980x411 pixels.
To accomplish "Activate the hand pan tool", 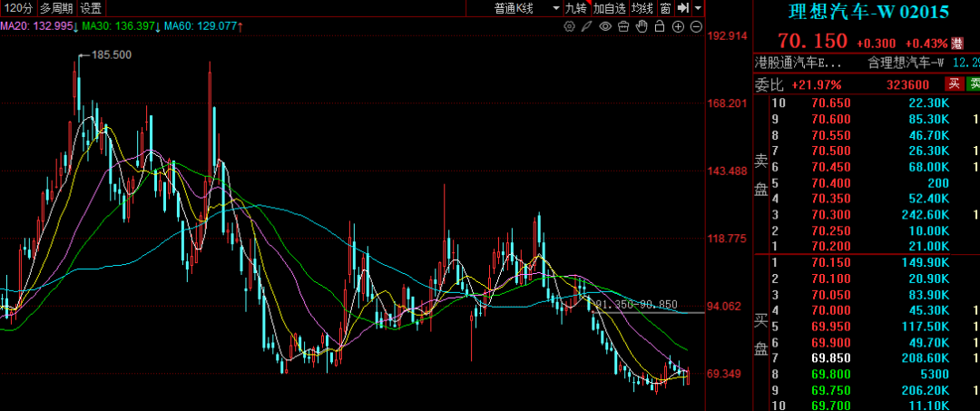I will 642,26.
